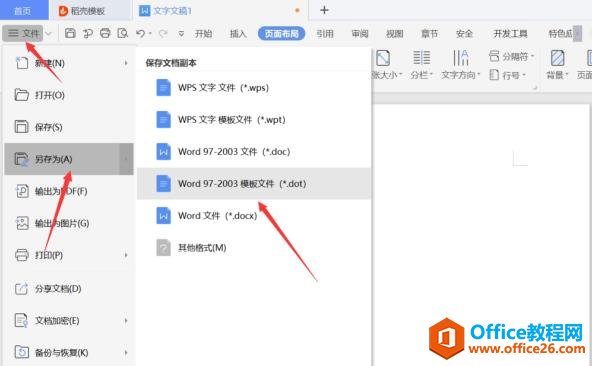Expand the 打印(P) submenu arrow
The height and width of the screenshot is (366, 592).
pyautogui.click(x=126, y=255)
